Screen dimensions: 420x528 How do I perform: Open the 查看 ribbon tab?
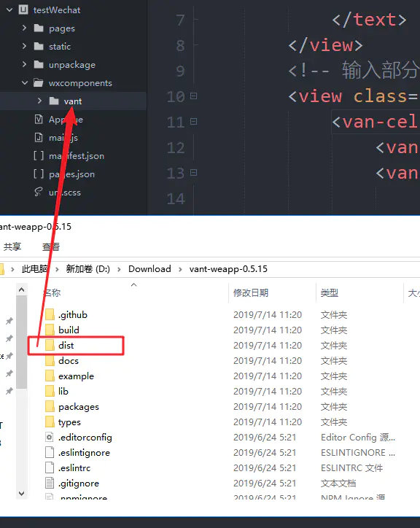[x=51, y=246]
